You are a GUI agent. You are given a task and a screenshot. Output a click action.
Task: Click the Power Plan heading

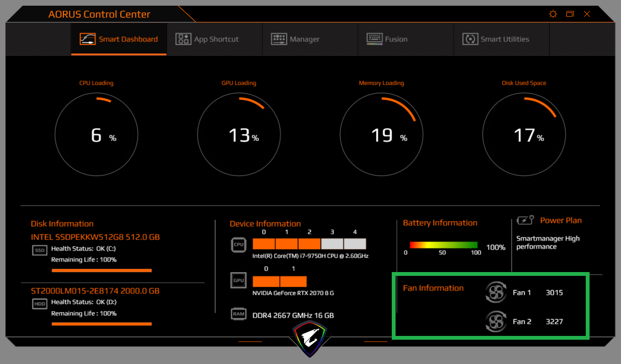point(561,221)
